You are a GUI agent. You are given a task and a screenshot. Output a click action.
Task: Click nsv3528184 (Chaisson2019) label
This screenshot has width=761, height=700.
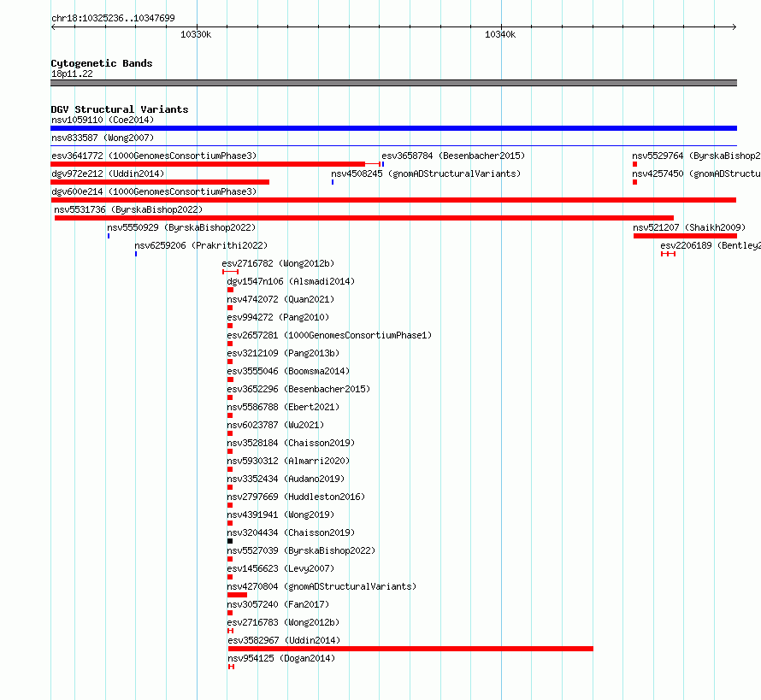291,443
